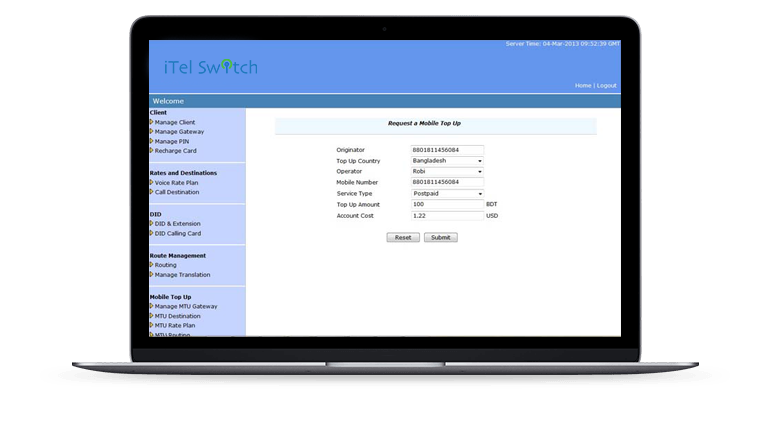The height and width of the screenshot is (434, 771).
Task: Click into the Originator text field
Action: coord(447,150)
